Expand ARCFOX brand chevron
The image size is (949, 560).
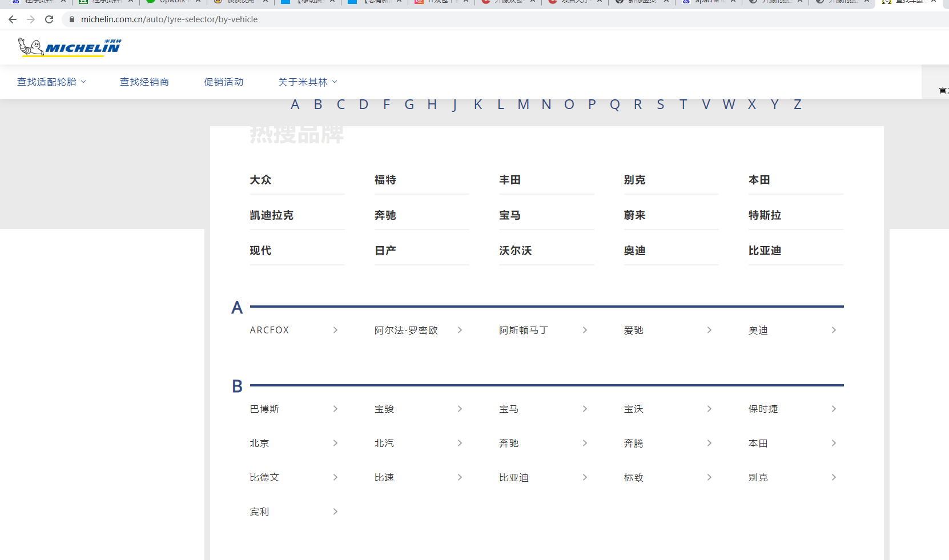pyautogui.click(x=335, y=330)
